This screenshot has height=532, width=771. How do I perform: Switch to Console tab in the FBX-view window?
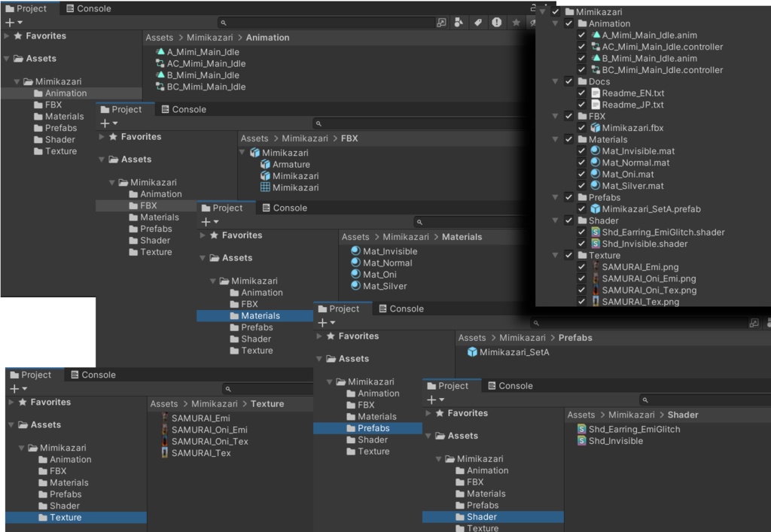tap(184, 110)
